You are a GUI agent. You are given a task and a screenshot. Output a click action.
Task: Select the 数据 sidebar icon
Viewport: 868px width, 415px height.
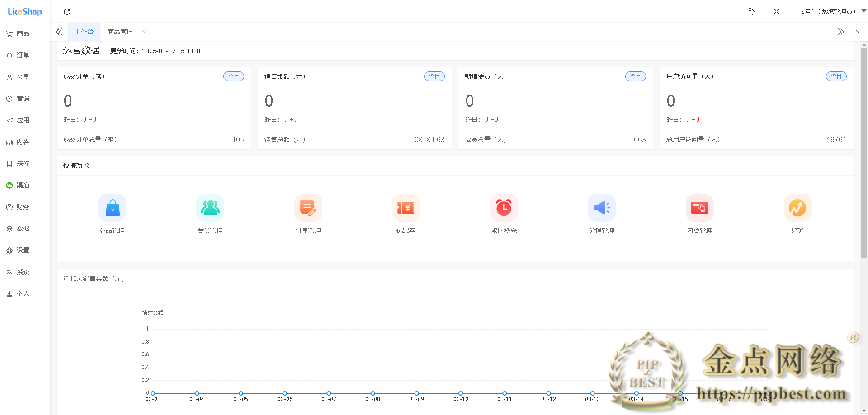point(23,228)
